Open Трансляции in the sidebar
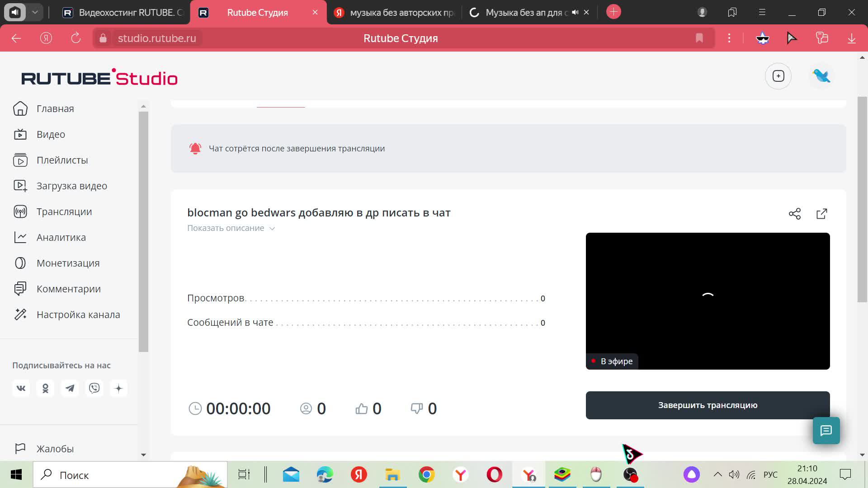The height and width of the screenshot is (488, 868). [64, 211]
